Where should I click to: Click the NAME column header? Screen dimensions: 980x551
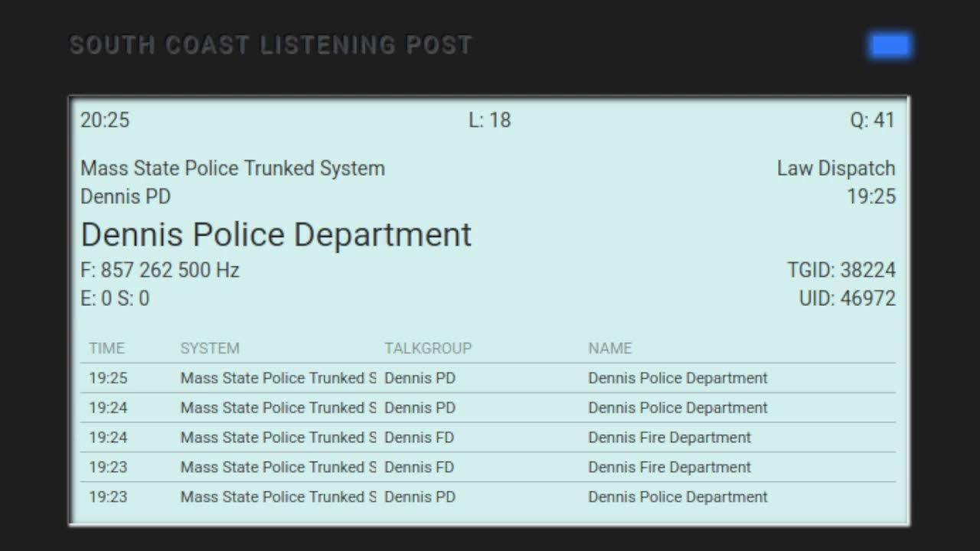click(x=609, y=348)
